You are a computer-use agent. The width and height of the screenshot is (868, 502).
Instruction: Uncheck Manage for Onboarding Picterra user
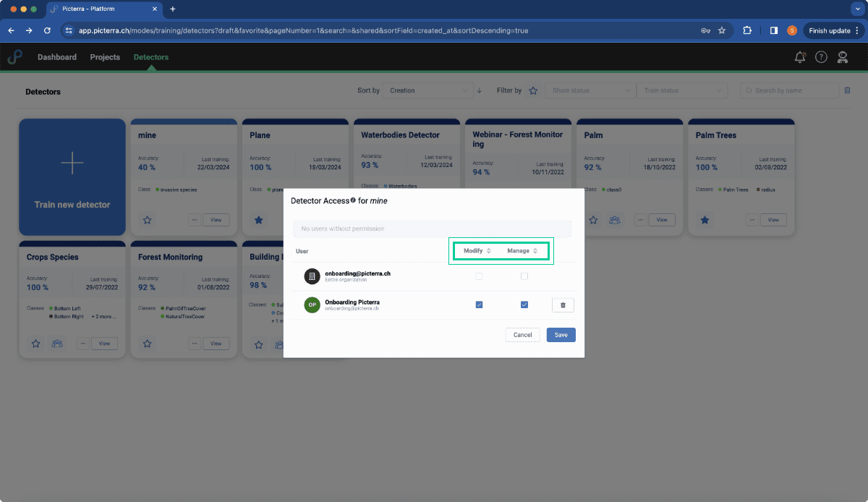tap(524, 305)
